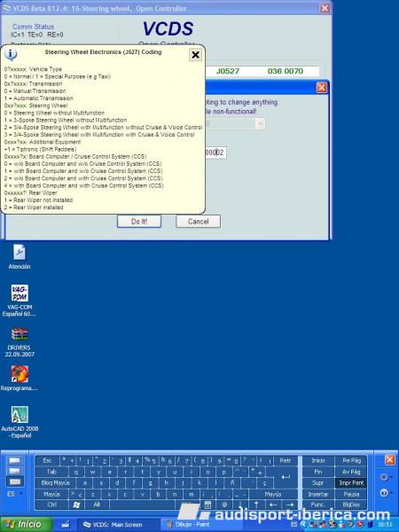
Task: Click the Do It! button
Action: pyautogui.click(x=139, y=222)
